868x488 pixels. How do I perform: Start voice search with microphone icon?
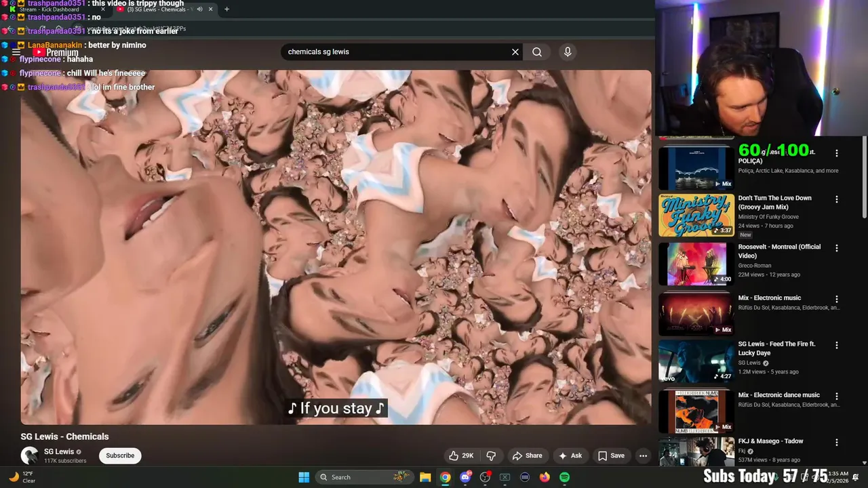point(568,52)
